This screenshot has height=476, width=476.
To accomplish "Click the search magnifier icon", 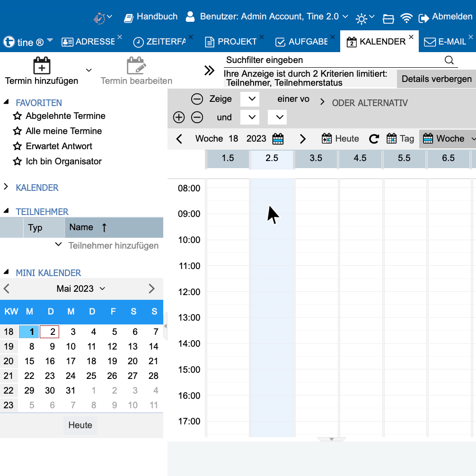I will [x=449, y=60].
